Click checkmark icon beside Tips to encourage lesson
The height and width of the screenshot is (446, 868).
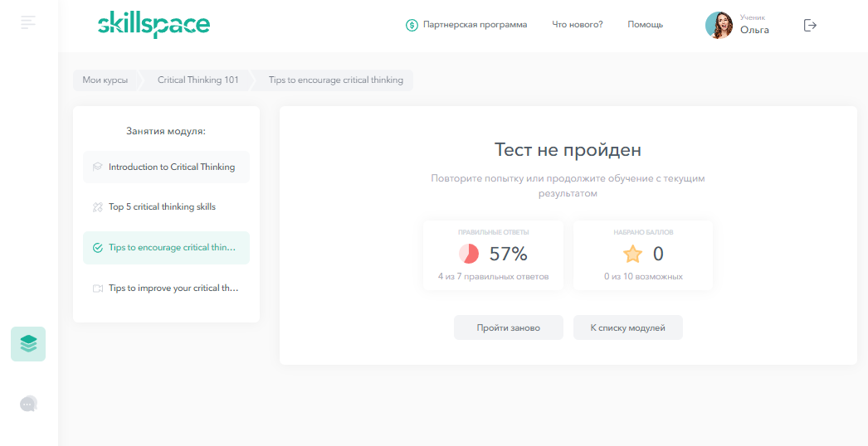click(x=97, y=248)
